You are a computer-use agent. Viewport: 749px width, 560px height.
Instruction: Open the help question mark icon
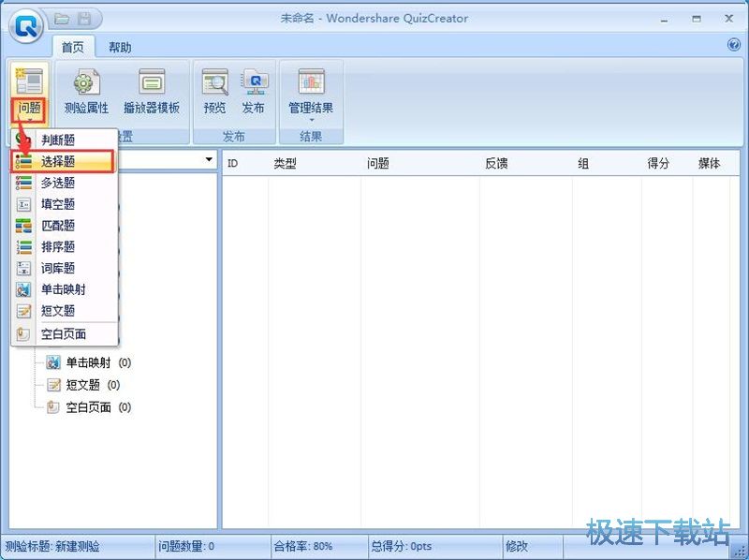coord(733,45)
